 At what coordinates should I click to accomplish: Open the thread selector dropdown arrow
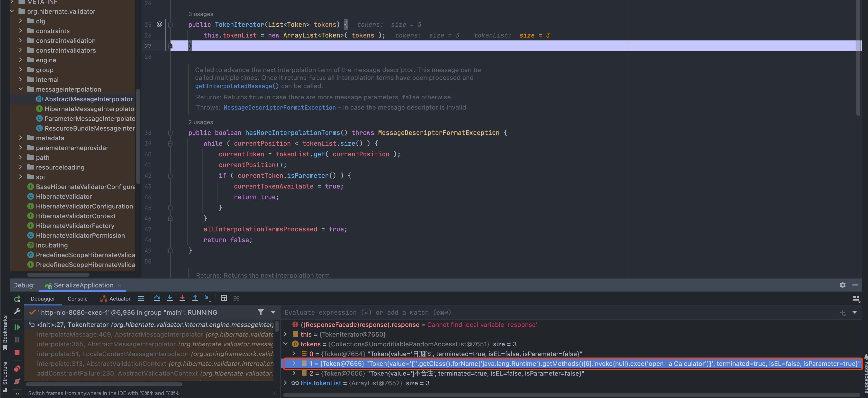point(273,312)
